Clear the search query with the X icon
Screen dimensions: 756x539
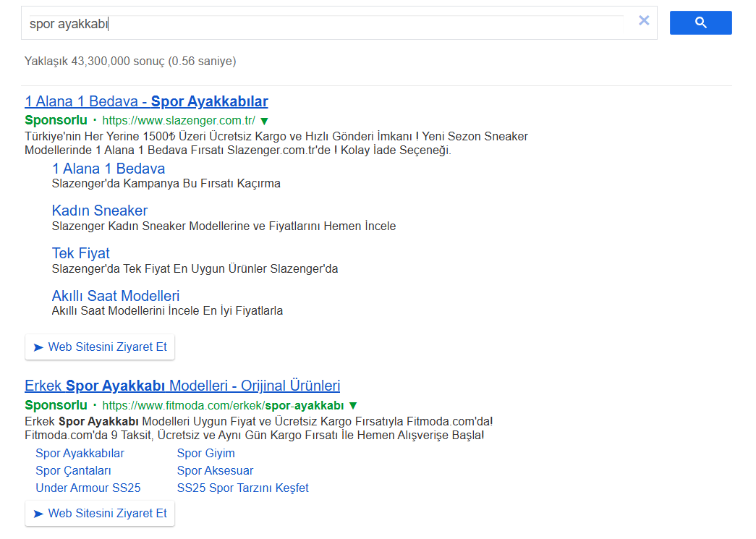point(644,20)
